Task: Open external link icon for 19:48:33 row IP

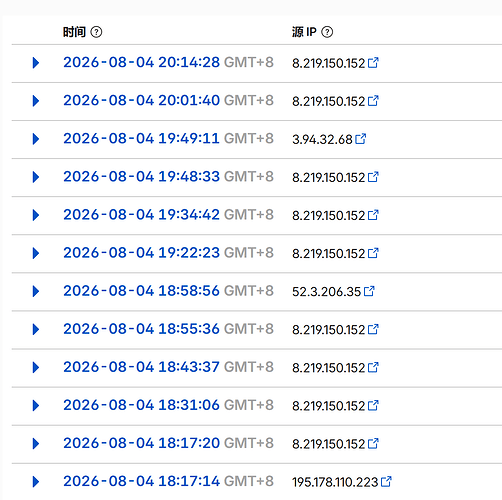Action: 373,176
